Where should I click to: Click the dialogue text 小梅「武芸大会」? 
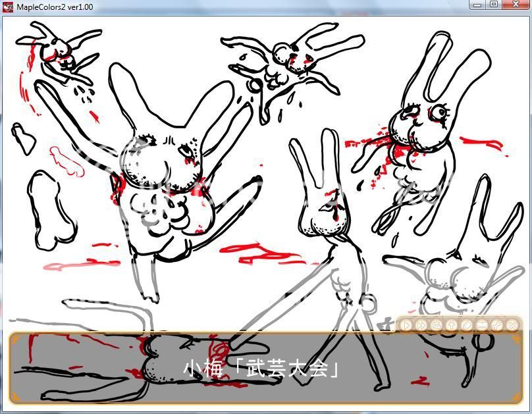(x=261, y=369)
